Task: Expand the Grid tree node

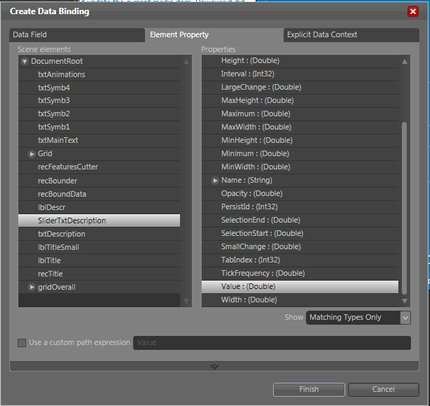Action: coord(32,154)
